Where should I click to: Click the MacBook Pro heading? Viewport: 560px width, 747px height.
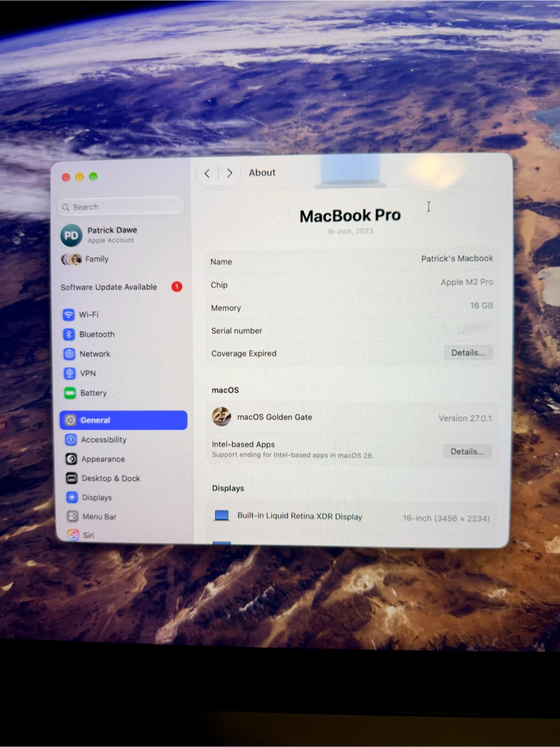350,215
